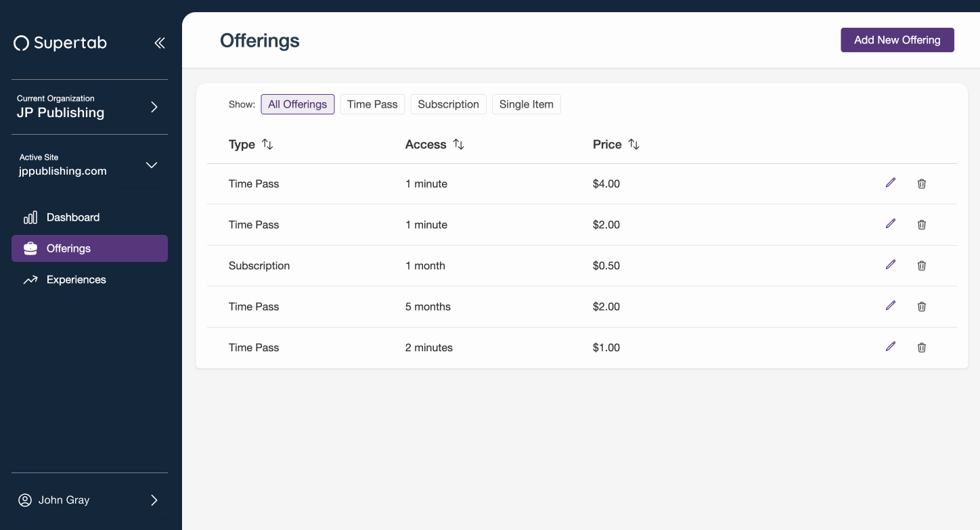Delete the $0.50 Subscription offering
980x530 pixels.
tap(922, 265)
